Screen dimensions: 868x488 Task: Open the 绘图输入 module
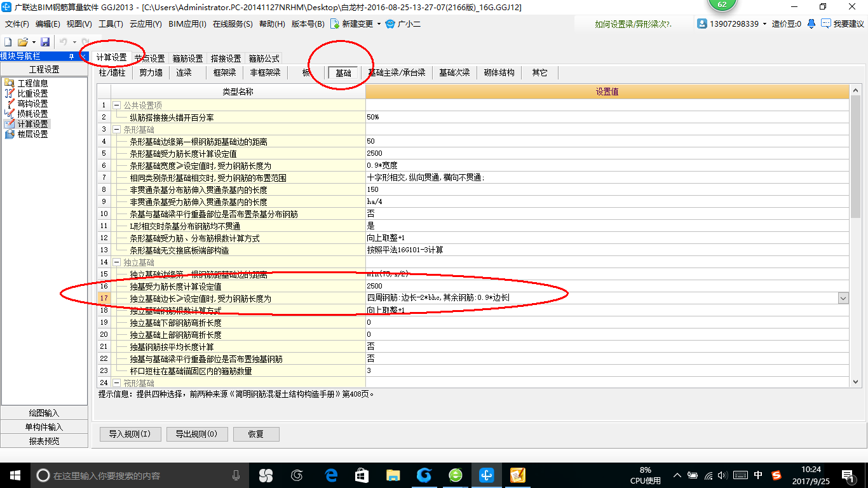click(x=44, y=413)
